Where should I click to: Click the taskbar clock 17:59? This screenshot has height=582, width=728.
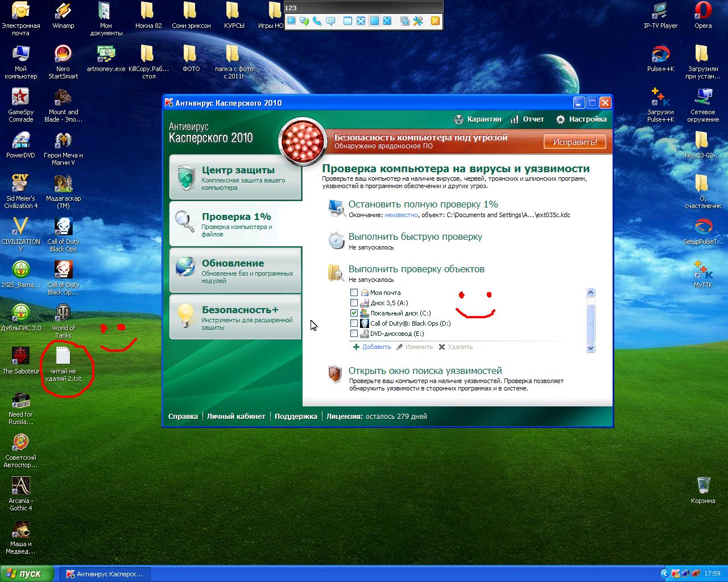pyautogui.click(x=712, y=574)
